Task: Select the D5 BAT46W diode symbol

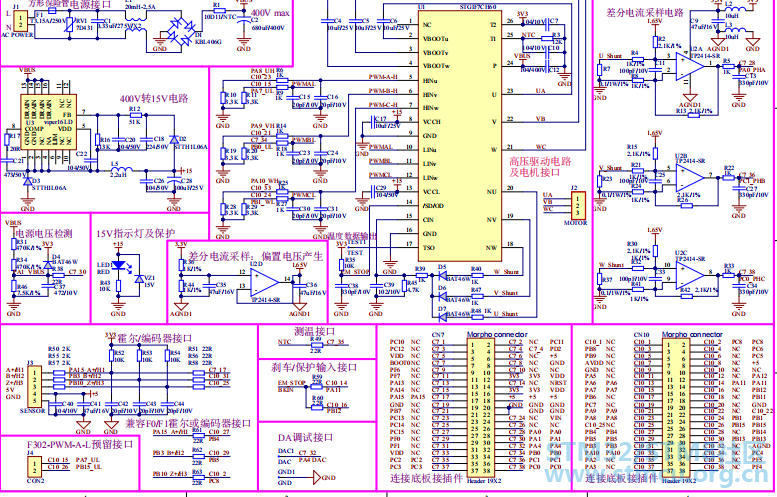Action: pos(443,276)
